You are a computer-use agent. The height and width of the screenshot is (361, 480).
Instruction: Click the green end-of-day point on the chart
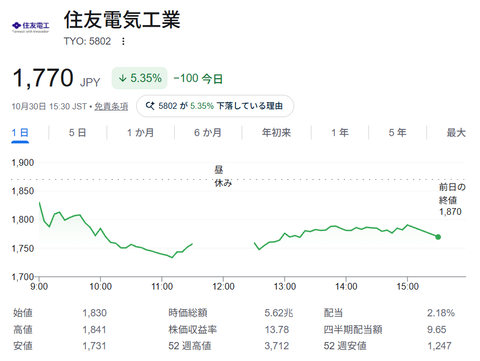point(438,237)
